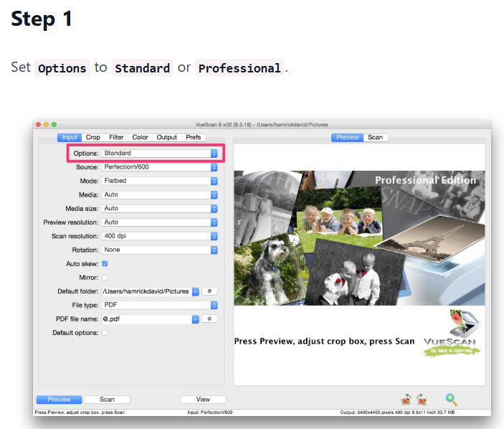Click the PDF file name field
The height and width of the screenshot is (429, 504).
(146, 319)
